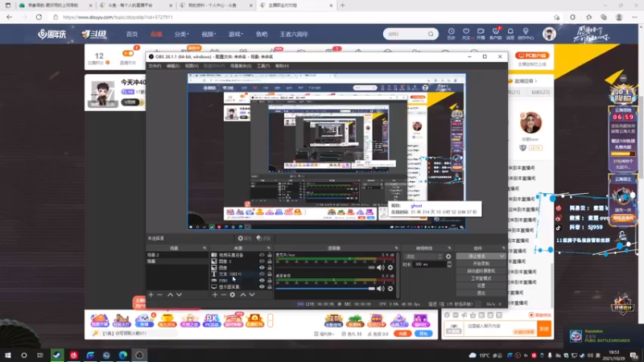Open 关注 heart icon in Douyu header
Image resolution: width=644 pixels, height=362 pixels.
[x=466, y=33]
